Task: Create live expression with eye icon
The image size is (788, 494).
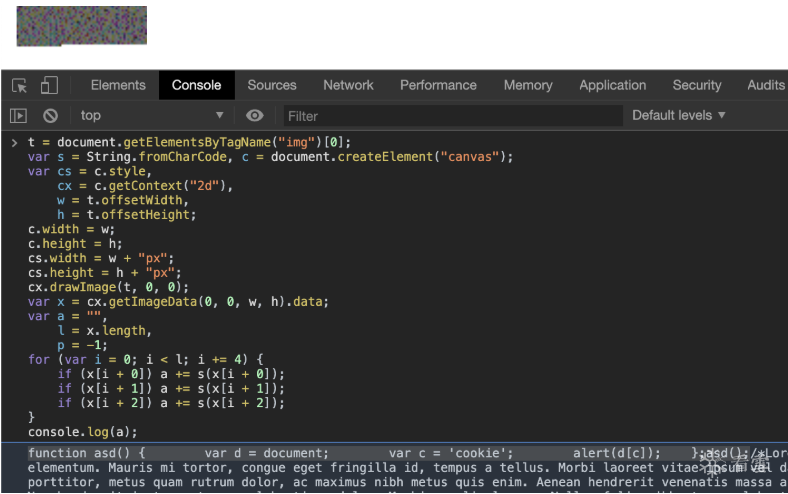Action: pyautogui.click(x=255, y=116)
